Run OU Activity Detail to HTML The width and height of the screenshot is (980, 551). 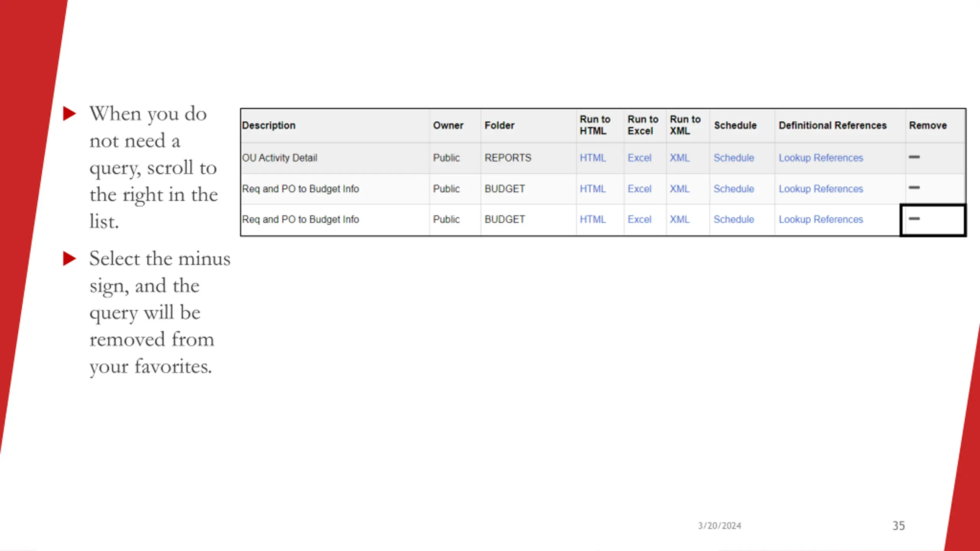(593, 158)
